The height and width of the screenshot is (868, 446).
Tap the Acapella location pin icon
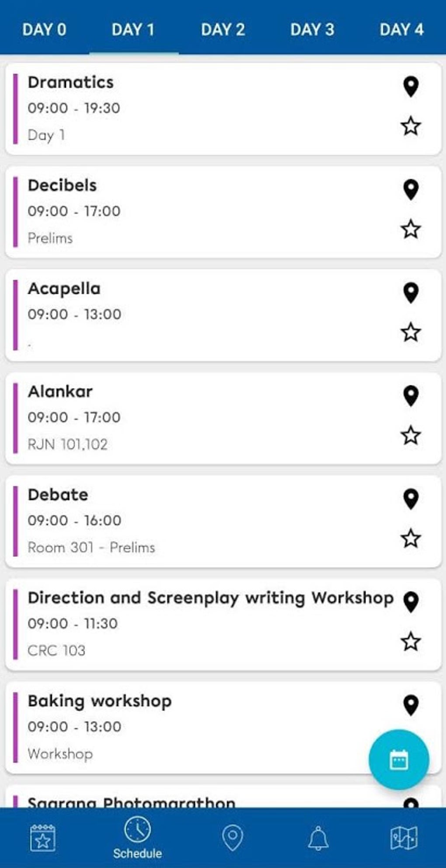411,293
